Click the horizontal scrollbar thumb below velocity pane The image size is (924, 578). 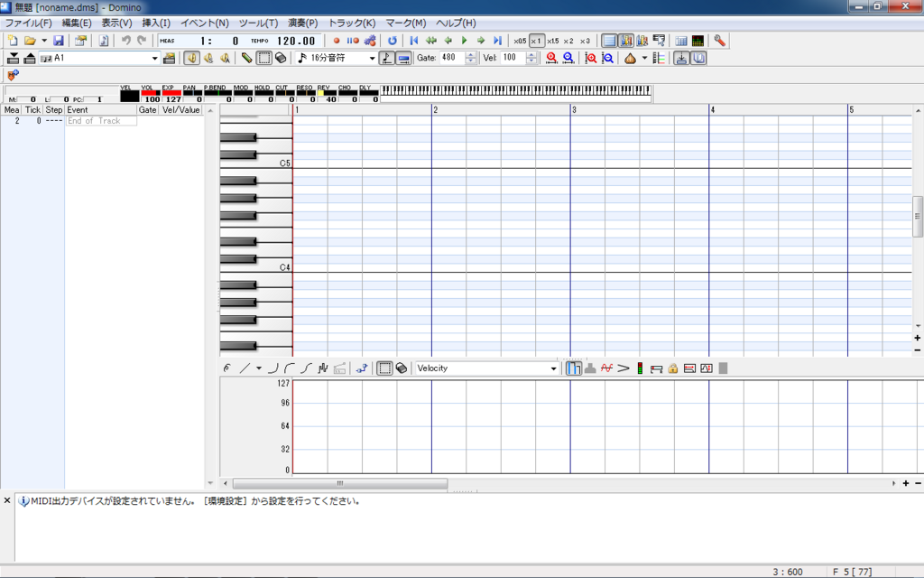pyautogui.click(x=340, y=484)
